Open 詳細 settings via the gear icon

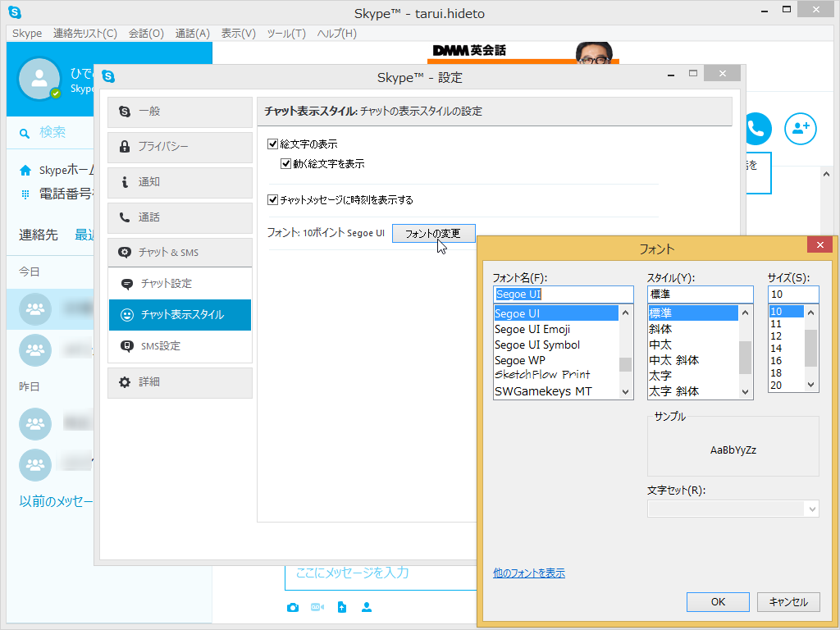tap(126, 382)
